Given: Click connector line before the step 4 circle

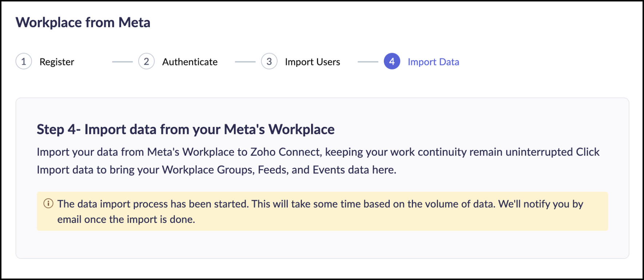Looking at the screenshot, I should point(368,62).
